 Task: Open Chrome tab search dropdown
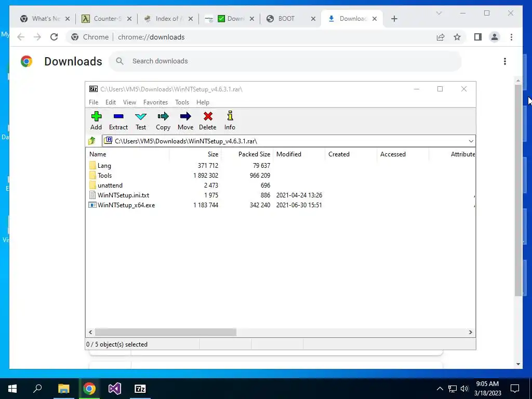tap(438, 13)
